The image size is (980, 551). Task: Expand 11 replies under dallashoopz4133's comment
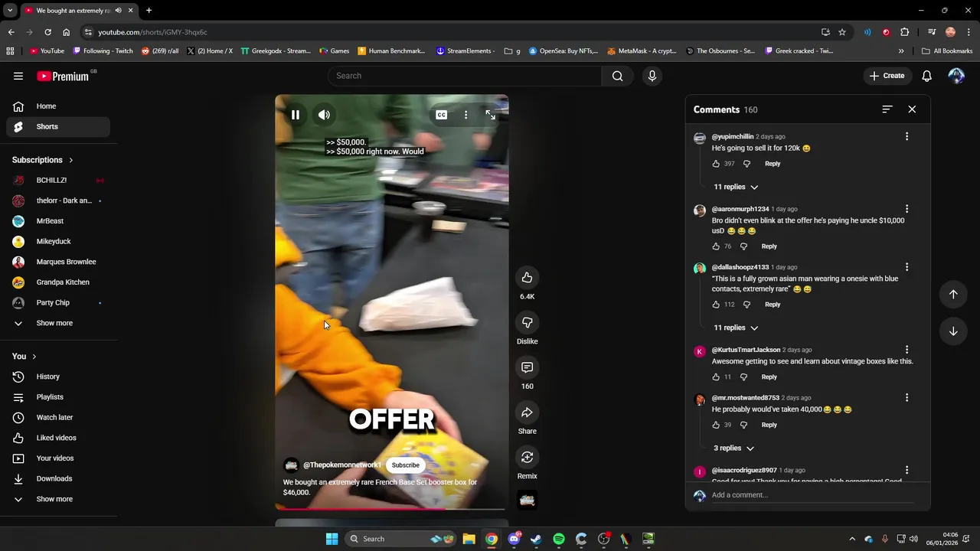[736, 328]
